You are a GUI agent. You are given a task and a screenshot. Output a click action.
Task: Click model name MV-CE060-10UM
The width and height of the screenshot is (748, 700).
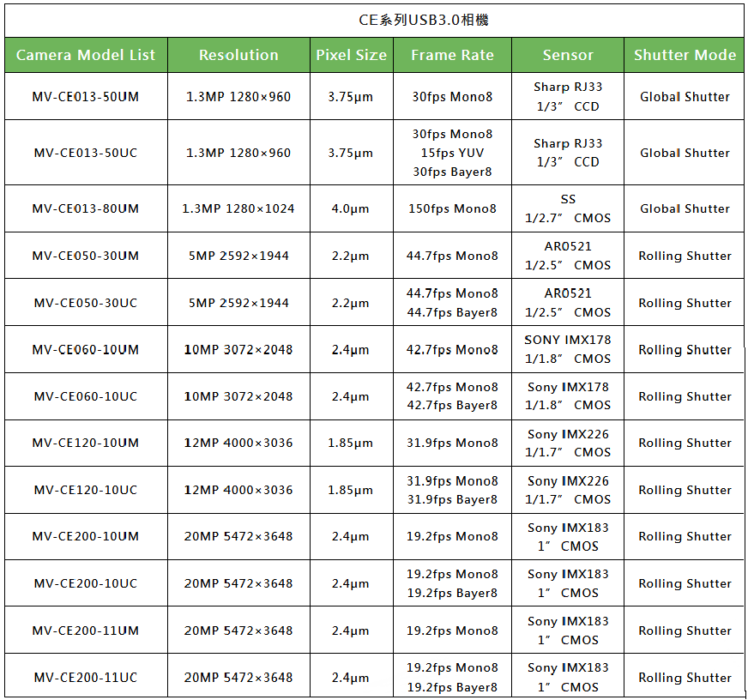coord(86,350)
